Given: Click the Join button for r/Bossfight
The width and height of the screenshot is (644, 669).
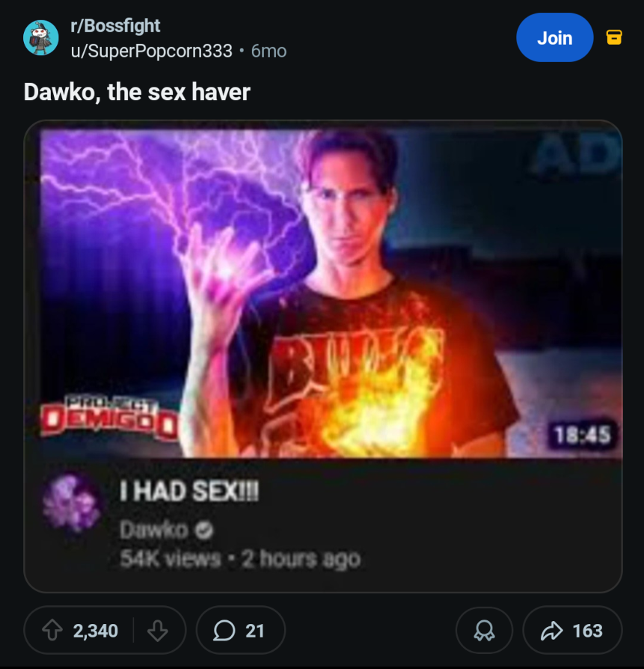Looking at the screenshot, I should tap(554, 37).
